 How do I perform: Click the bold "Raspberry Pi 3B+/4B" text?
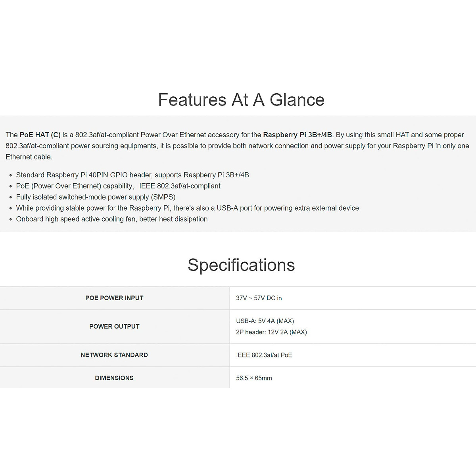click(x=297, y=135)
